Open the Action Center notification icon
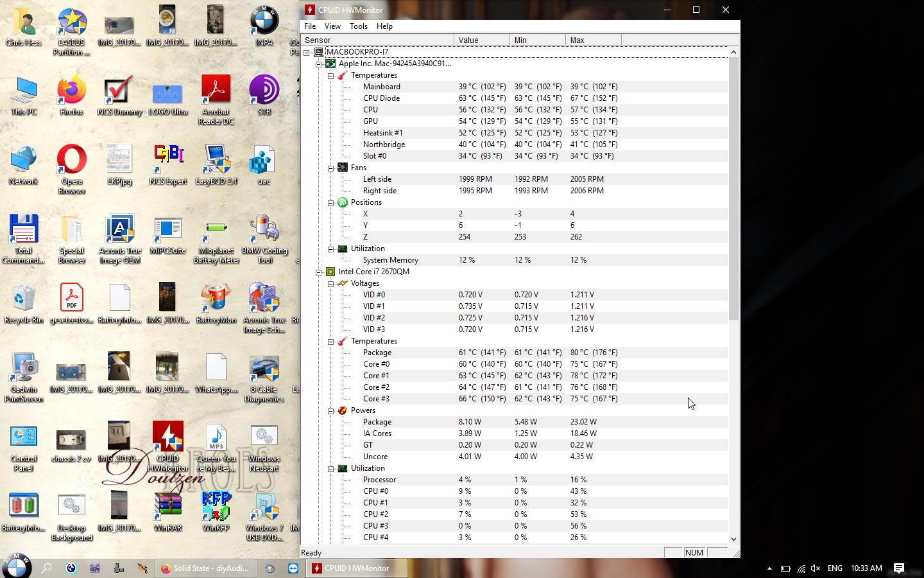Screen dimensions: 924x578 (x=899, y=568)
